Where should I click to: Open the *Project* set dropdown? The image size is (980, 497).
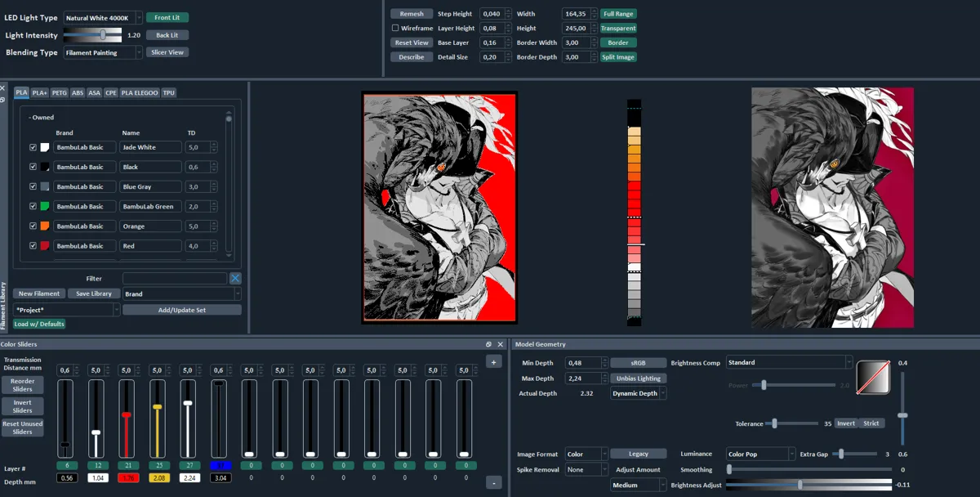pyautogui.click(x=66, y=310)
